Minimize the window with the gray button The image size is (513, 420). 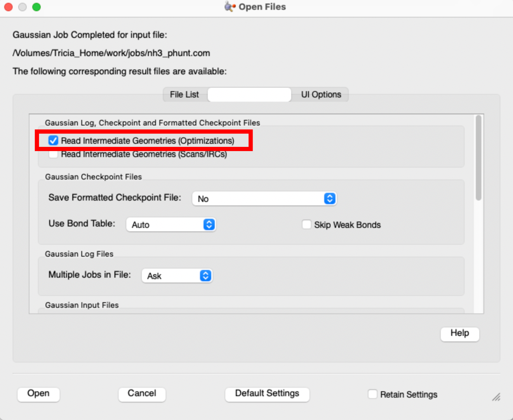tap(22, 7)
